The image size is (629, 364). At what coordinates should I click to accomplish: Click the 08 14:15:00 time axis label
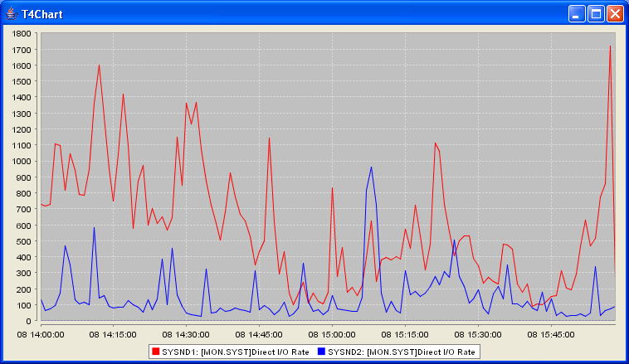[113, 333]
